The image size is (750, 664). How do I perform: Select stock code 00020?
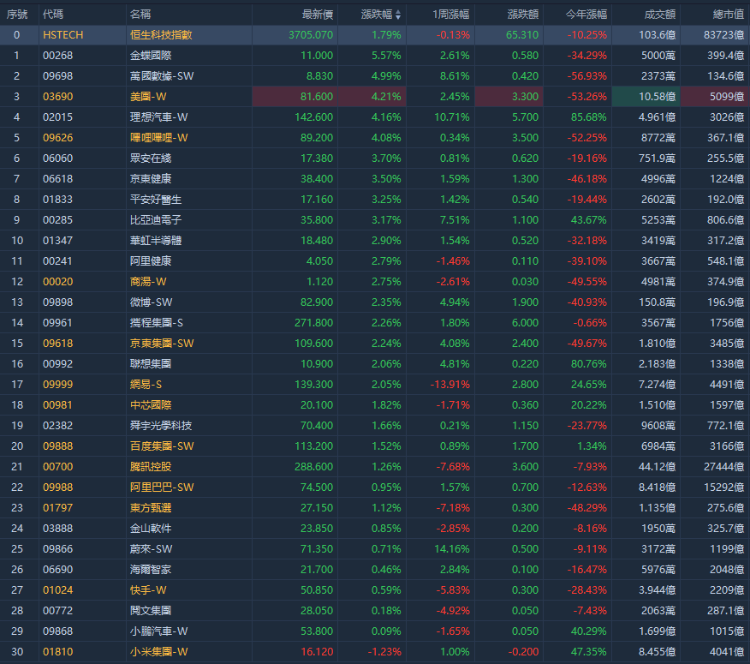[x=58, y=282]
